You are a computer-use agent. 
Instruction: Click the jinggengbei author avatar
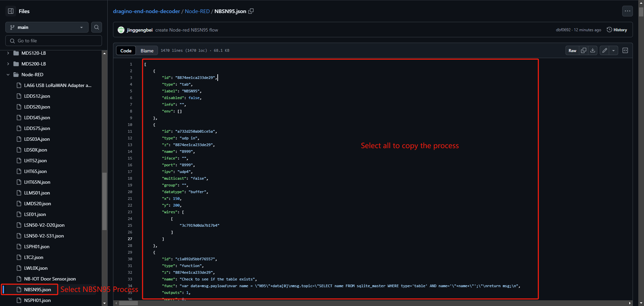point(121,30)
